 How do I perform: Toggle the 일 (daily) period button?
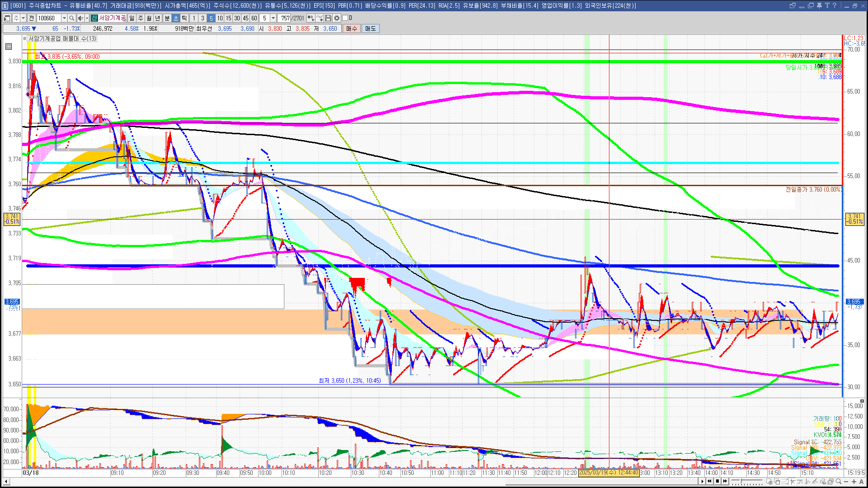tap(132, 18)
